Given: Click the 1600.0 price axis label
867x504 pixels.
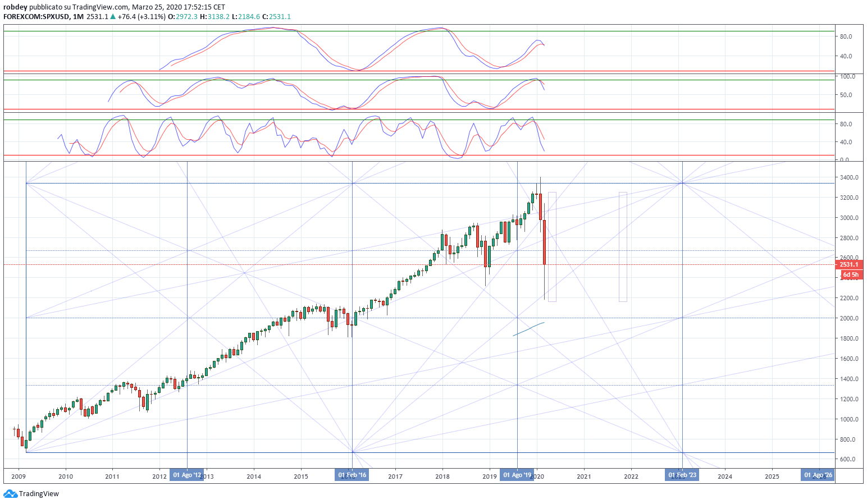Looking at the screenshot, I should pos(849,359).
